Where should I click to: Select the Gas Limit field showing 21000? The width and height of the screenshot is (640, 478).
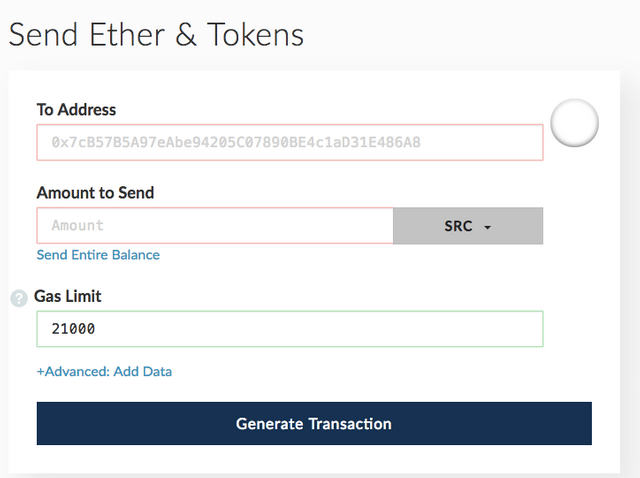pos(290,329)
